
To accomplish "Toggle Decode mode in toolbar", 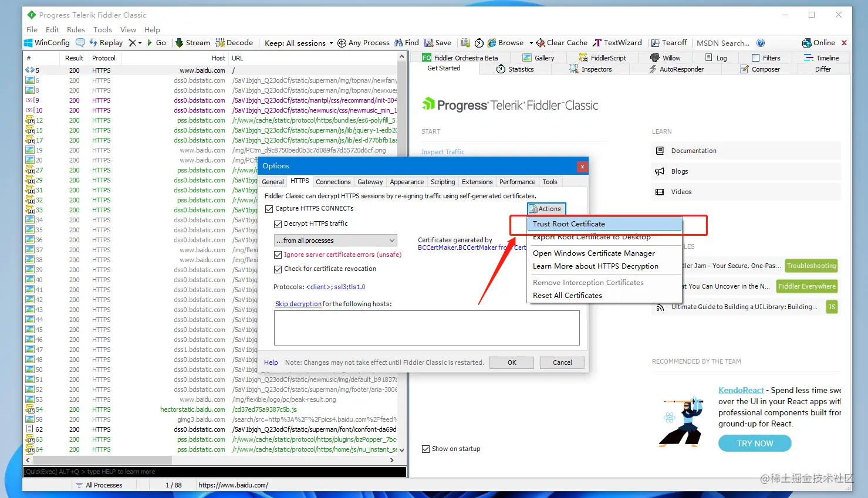I will pyautogui.click(x=234, y=43).
